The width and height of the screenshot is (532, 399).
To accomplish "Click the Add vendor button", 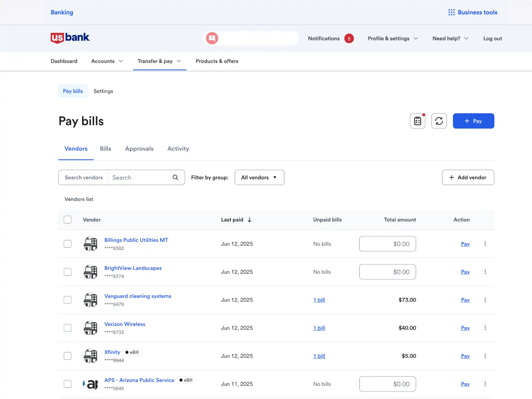I will [x=468, y=177].
